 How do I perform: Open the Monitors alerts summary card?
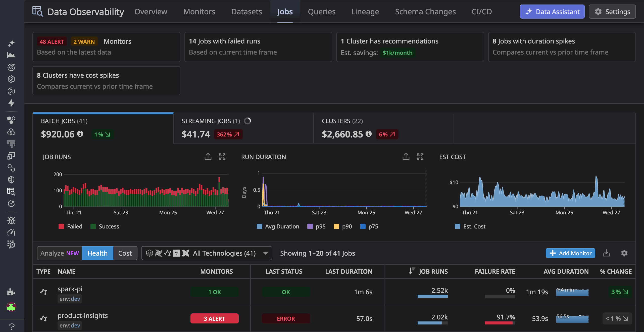106,47
